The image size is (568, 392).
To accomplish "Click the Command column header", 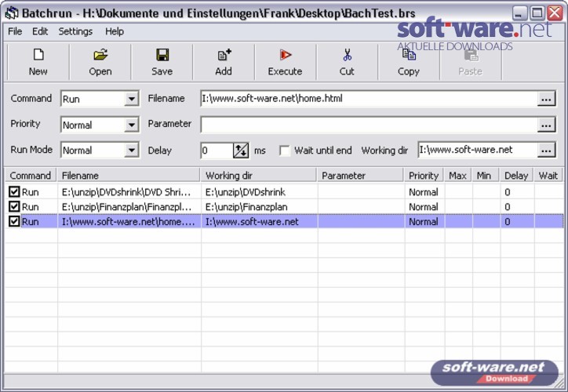I will click(x=31, y=176).
